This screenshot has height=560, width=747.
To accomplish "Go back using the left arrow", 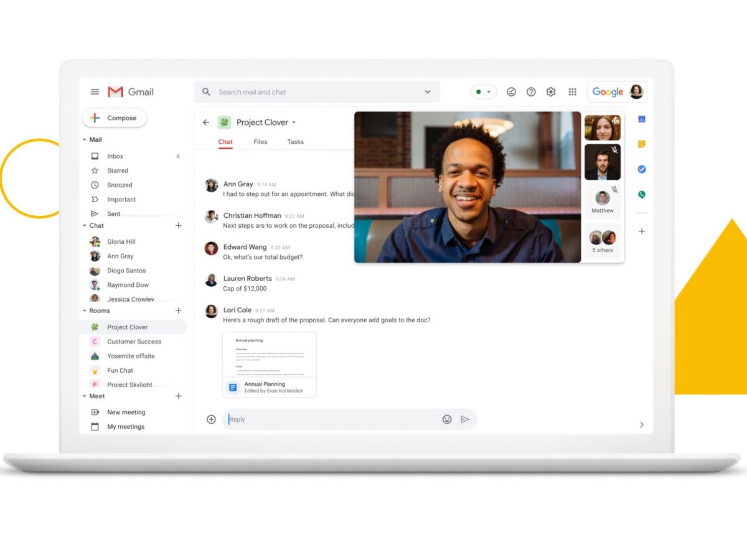I will (x=206, y=123).
